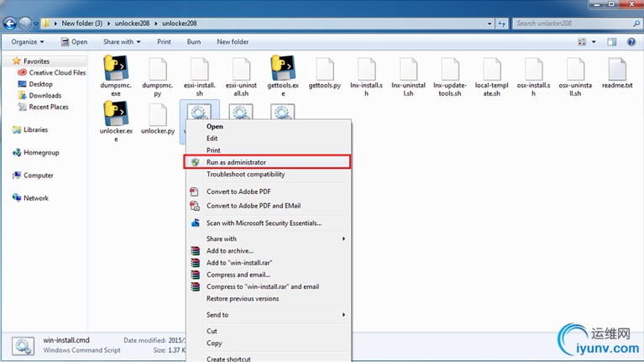Click win-install.cmd preview icon in details pane
Screen dimensions: 644x362
23,346
